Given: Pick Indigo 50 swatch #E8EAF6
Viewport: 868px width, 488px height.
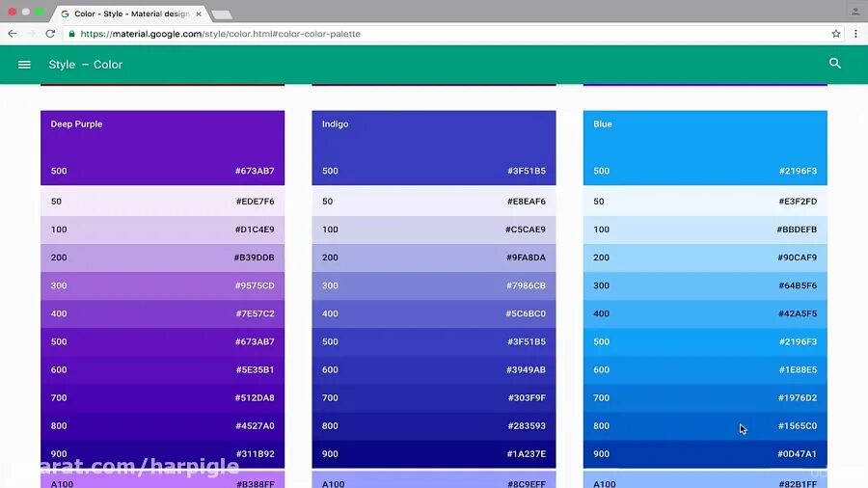Looking at the screenshot, I should click(x=433, y=202).
